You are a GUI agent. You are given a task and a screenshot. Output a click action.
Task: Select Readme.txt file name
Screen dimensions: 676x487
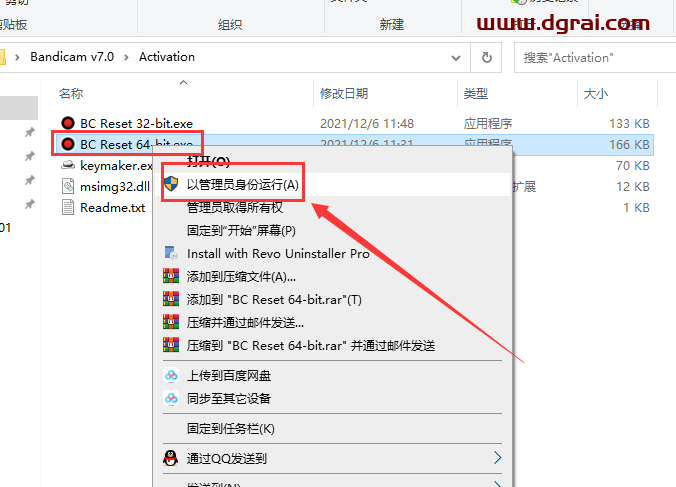tap(113, 208)
